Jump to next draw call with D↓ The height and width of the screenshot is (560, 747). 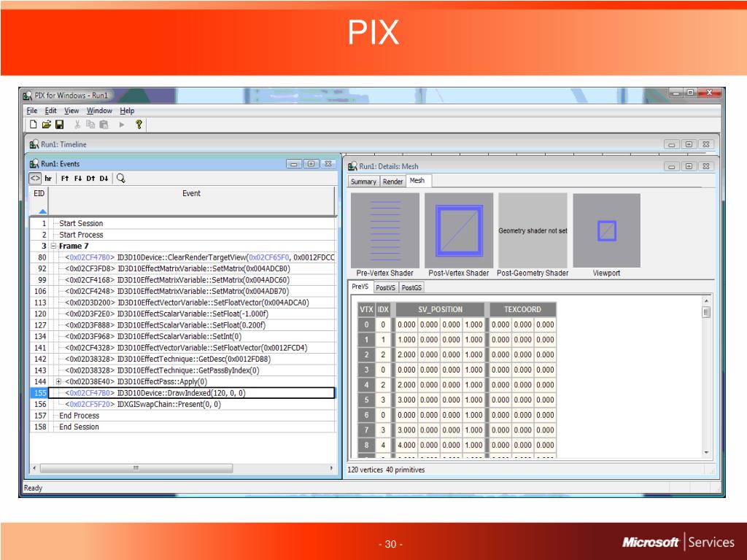click(x=104, y=179)
